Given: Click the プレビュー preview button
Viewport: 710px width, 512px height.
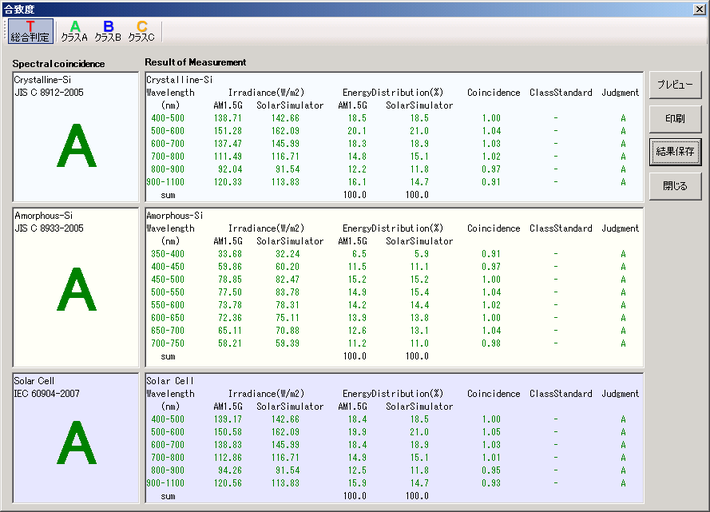Looking at the screenshot, I should pyautogui.click(x=675, y=85).
